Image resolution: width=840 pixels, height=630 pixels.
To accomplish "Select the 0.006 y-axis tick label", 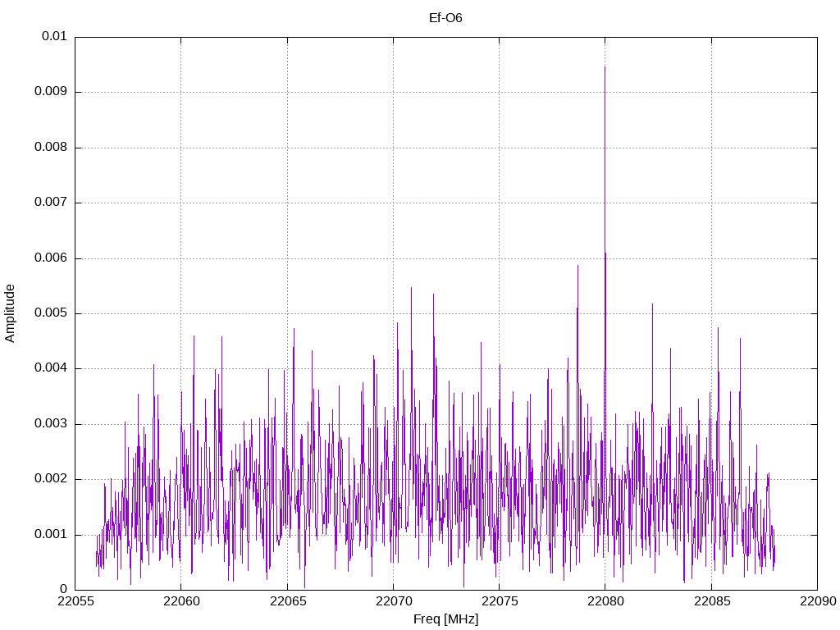I will click(51, 258).
